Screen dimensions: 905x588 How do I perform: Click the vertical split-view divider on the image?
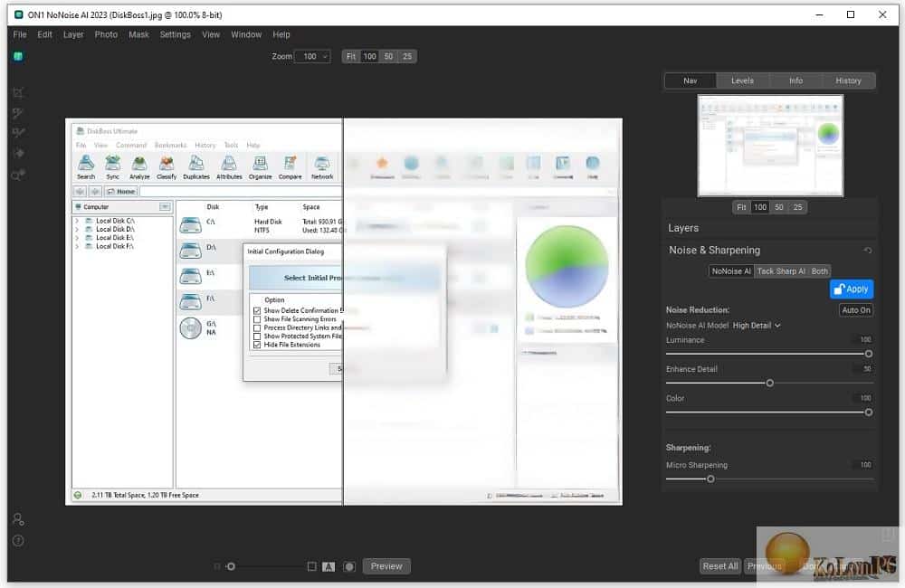(343, 311)
